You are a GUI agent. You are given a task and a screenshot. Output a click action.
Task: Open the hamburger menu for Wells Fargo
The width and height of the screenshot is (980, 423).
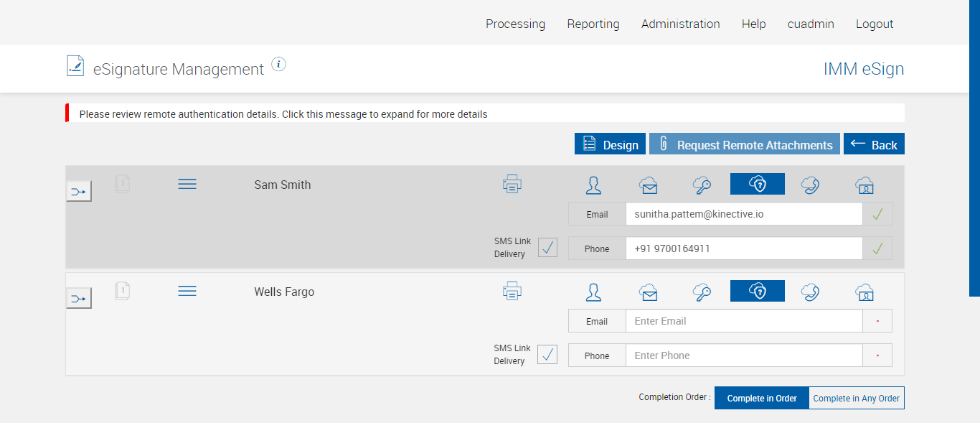(187, 291)
